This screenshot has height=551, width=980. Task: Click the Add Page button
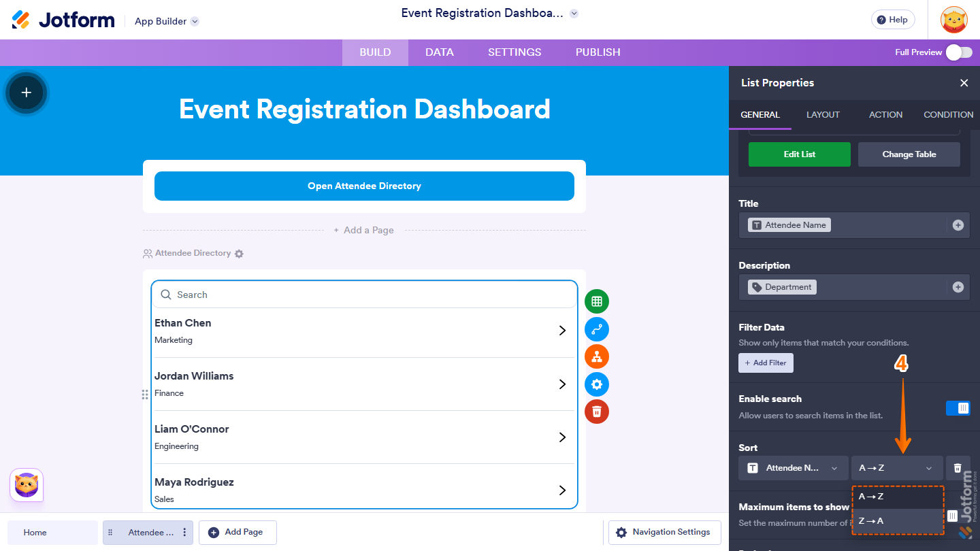point(238,533)
